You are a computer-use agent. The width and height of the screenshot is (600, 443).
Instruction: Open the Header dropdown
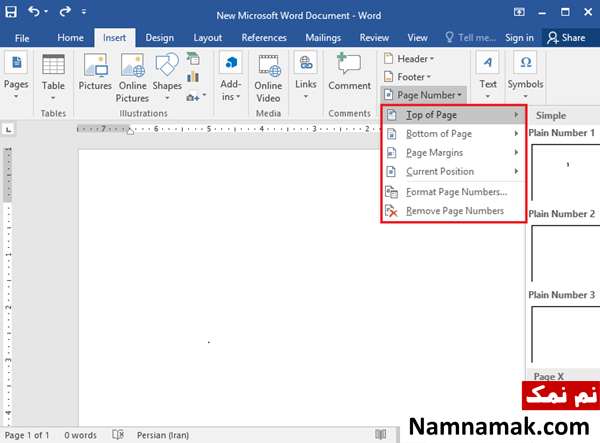pos(409,59)
